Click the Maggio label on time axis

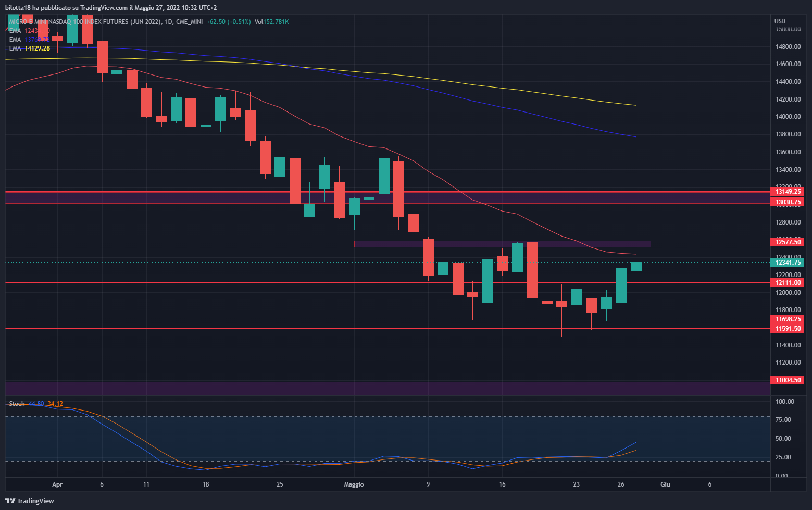[x=354, y=484]
